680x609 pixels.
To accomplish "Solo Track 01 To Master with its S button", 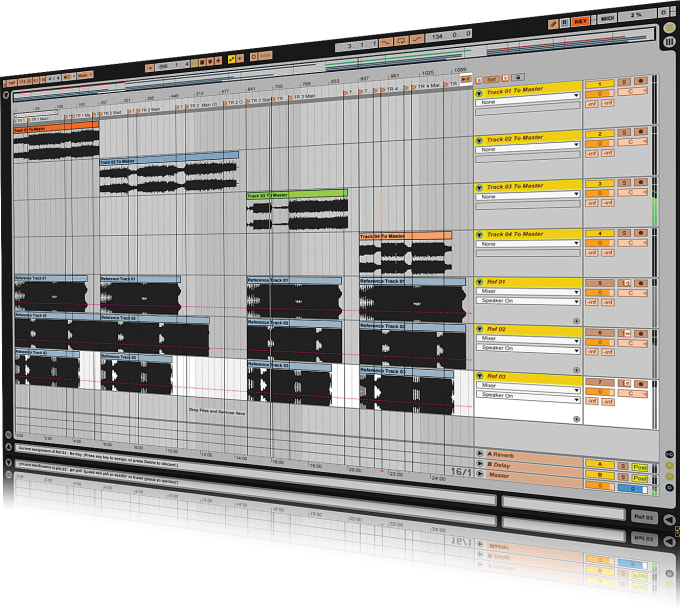I will (624, 82).
